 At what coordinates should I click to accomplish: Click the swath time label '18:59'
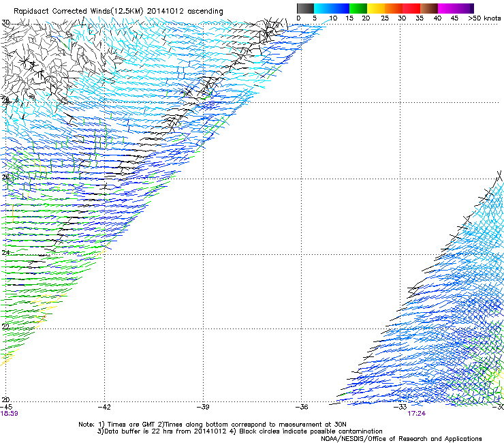pos(10,414)
